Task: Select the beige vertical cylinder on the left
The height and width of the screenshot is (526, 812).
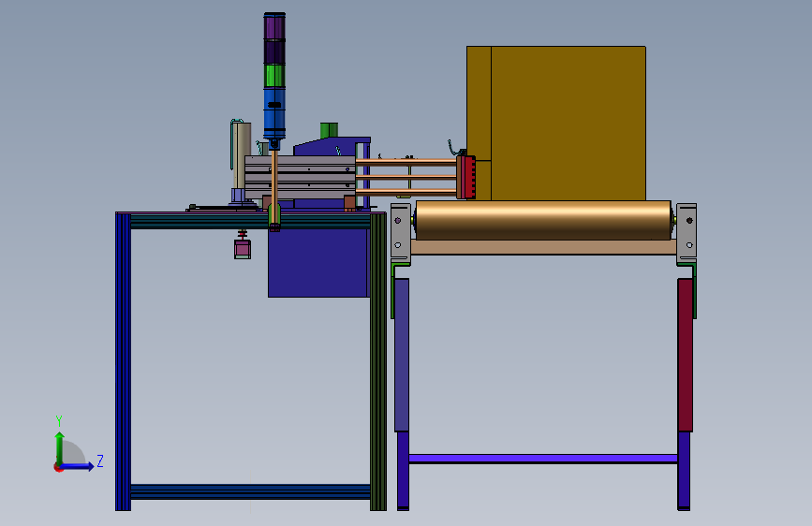Action: point(242,155)
